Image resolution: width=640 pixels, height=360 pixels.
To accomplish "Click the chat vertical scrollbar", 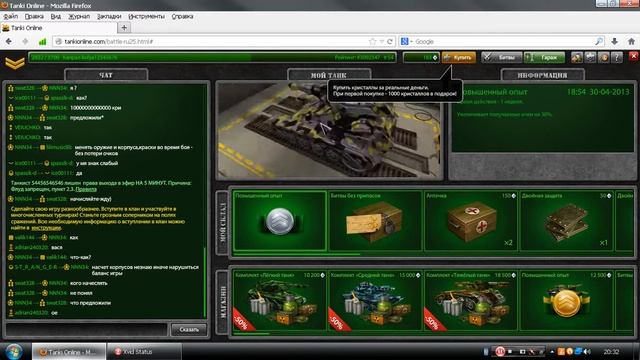I will point(205,282).
